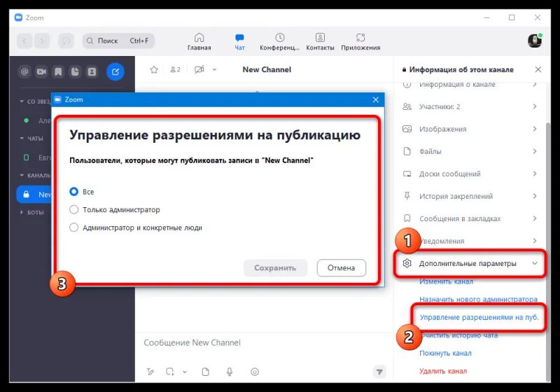Open Изображения picture icon in info panel
Viewport: 560px width, 392px height.
pos(407,129)
